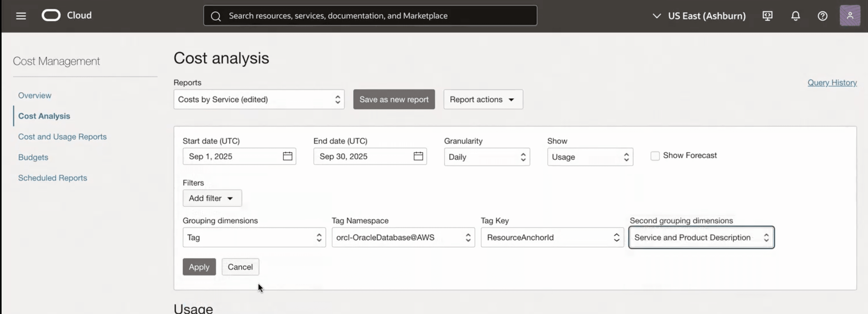The image size is (868, 314).
Task: Change Granularity from Daily
Action: coord(487,157)
